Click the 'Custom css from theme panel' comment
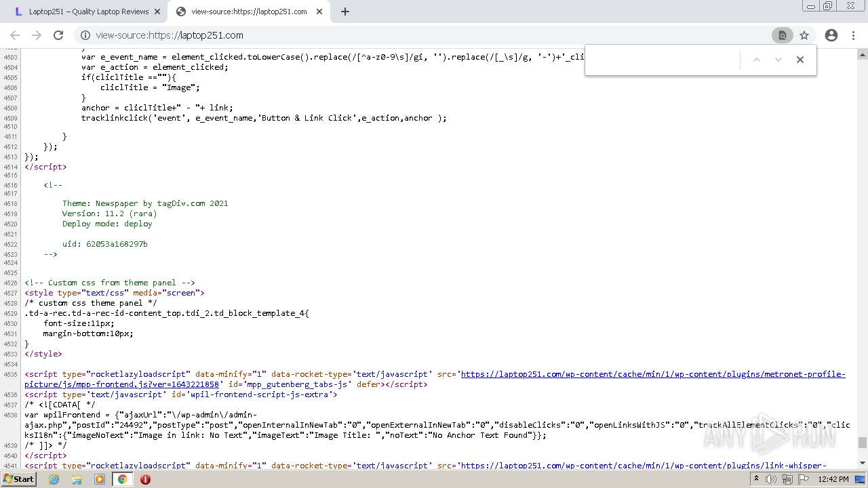868x488 pixels. tap(110, 283)
